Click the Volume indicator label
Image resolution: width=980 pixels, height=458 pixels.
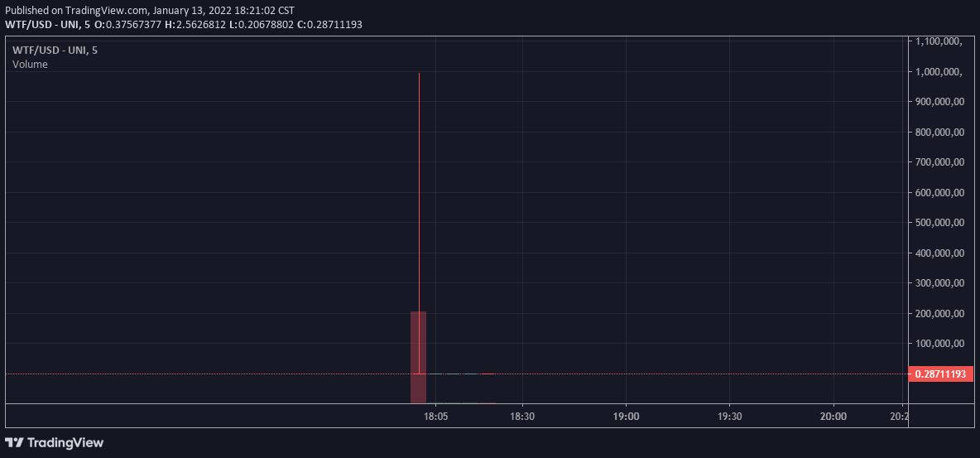pyautogui.click(x=30, y=64)
